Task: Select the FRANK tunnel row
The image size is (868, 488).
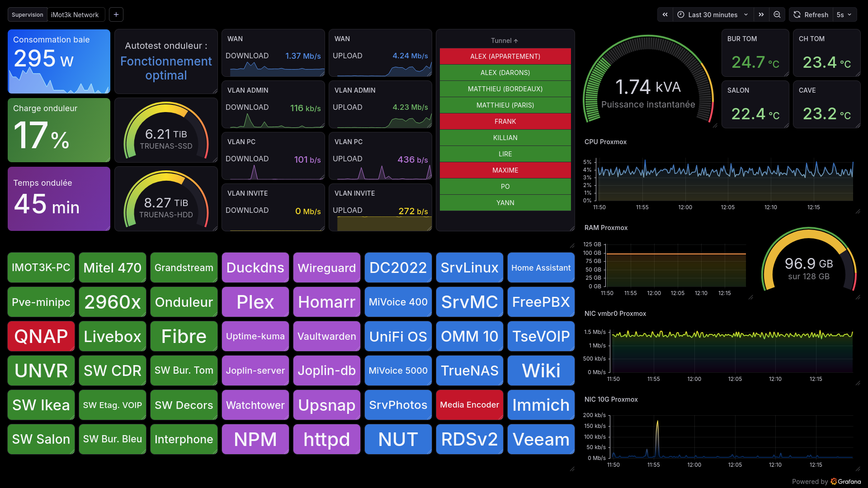Action: click(505, 122)
